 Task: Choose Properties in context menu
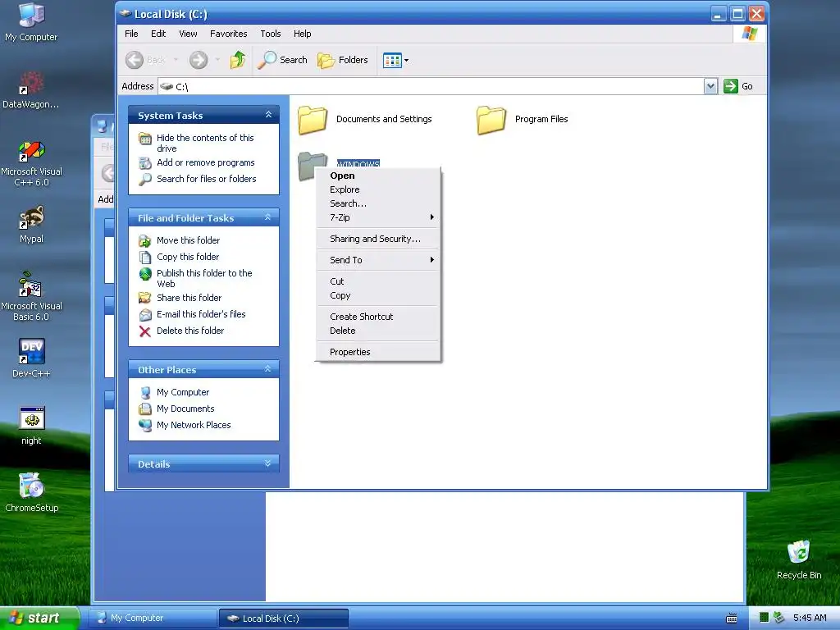pos(377,352)
